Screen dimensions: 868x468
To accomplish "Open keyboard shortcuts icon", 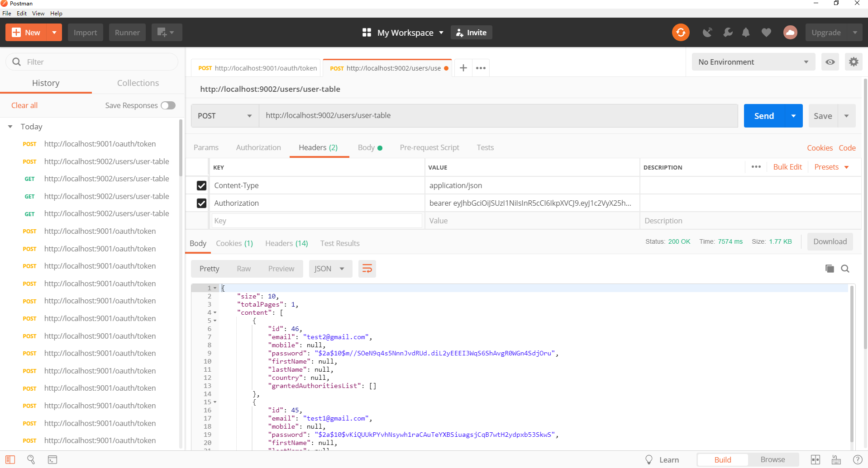I will point(836,459).
